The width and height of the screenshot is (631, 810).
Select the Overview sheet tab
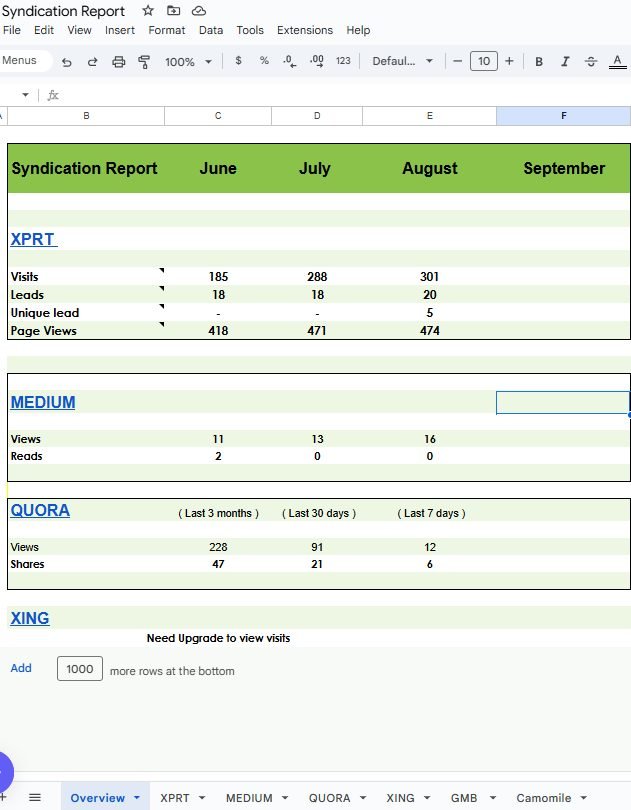(98, 798)
